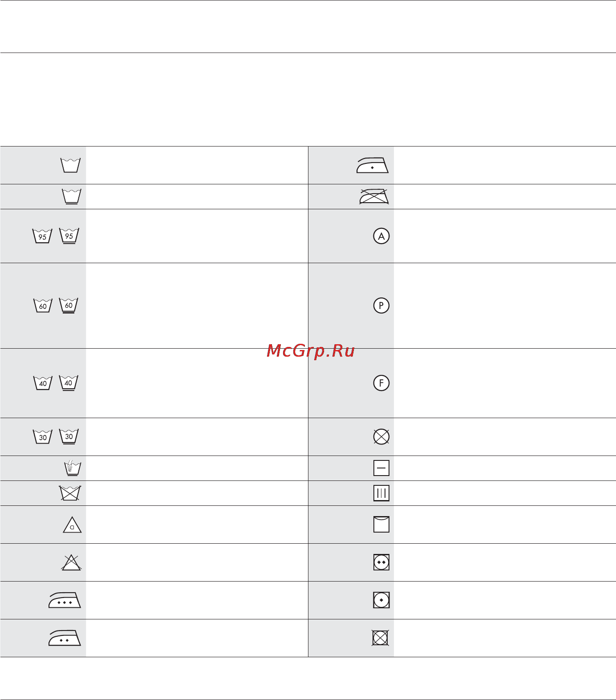The image size is (616, 700).
Task: Select the crossed-out wash tub symbol
Action: coord(70,493)
